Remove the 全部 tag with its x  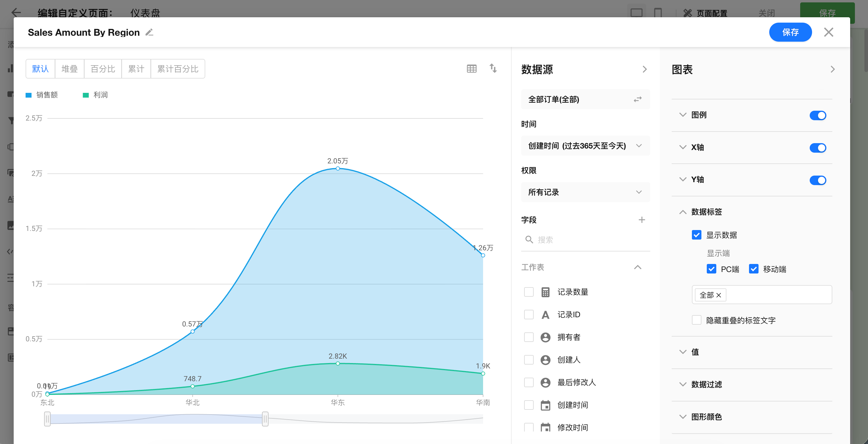point(718,295)
